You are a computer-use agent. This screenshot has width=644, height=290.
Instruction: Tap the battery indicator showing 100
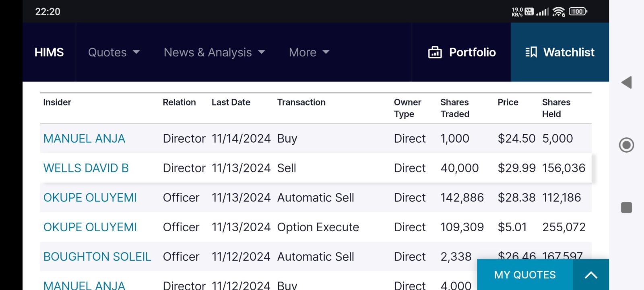(578, 12)
